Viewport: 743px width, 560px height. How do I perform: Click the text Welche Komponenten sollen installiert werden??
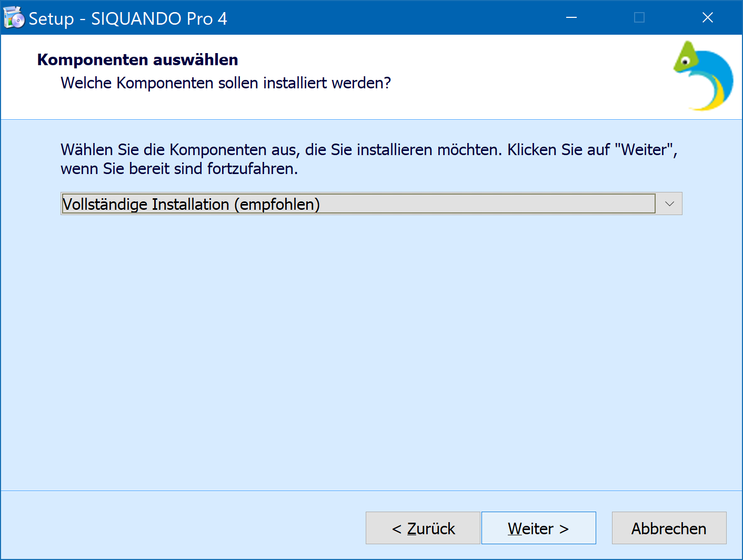226,83
